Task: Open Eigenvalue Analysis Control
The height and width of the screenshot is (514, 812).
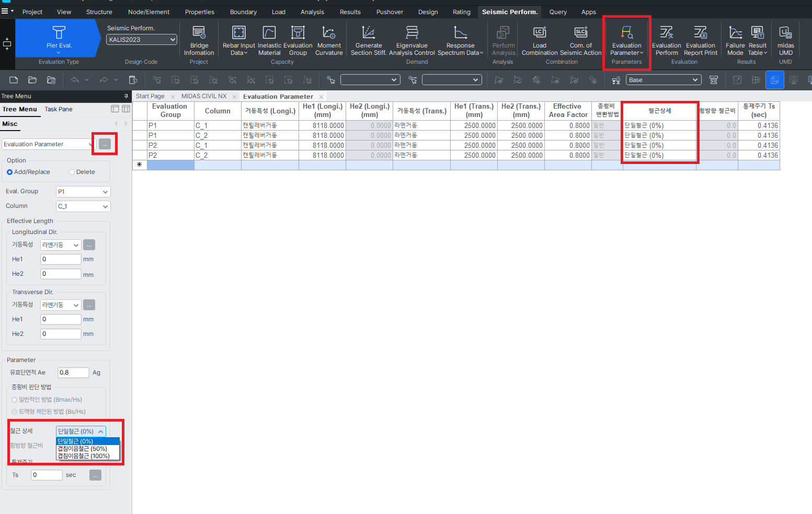Action: click(412, 41)
